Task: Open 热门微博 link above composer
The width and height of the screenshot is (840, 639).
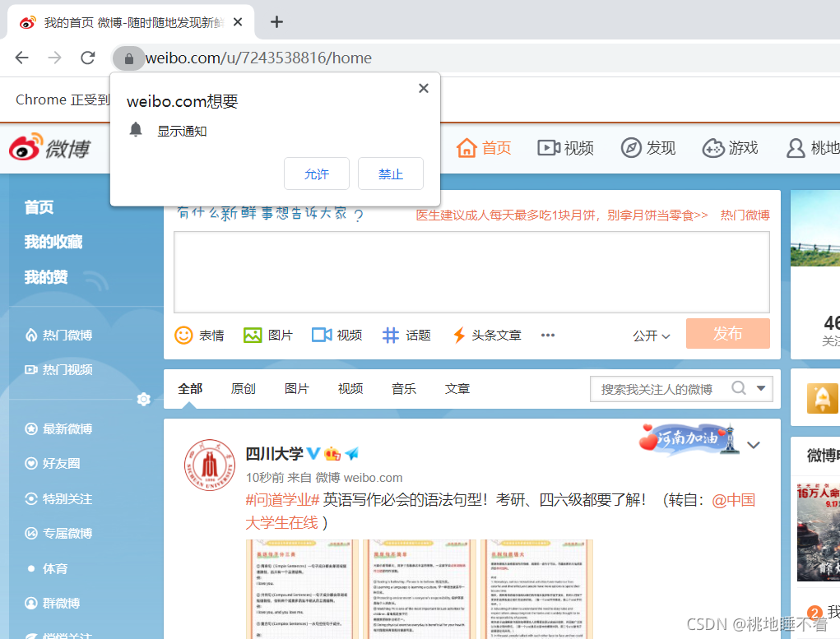Action: point(745,215)
